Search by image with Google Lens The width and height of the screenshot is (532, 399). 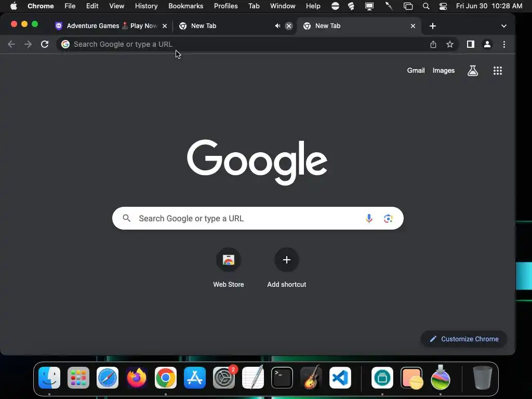click(x=388, y=218)
